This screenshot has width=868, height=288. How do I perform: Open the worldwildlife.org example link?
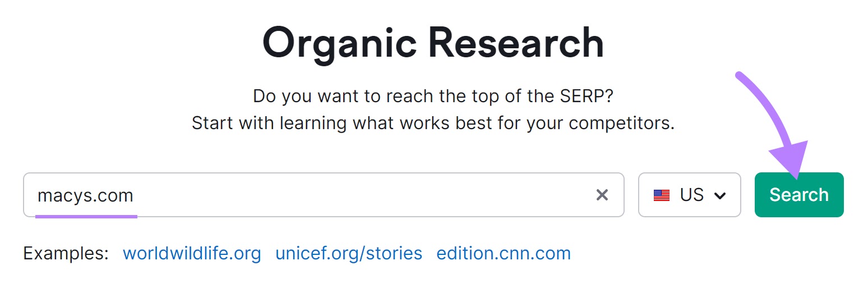click(192, 253)
